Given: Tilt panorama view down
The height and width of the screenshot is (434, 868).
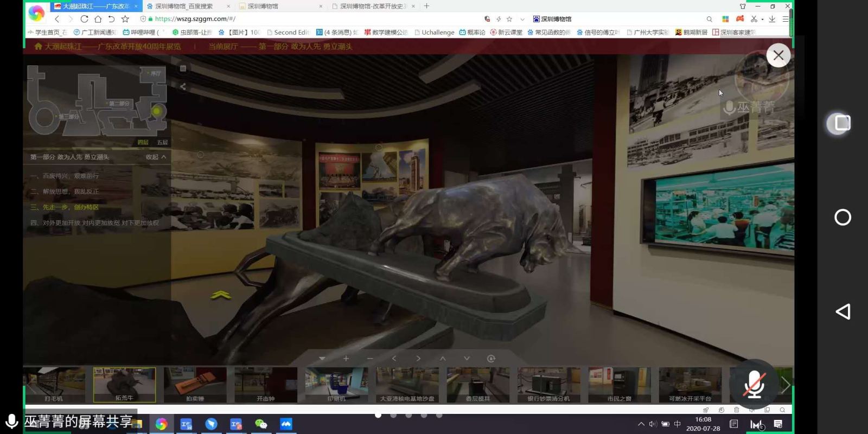Looking at the screenshot, I should click(x=467, y=359).
